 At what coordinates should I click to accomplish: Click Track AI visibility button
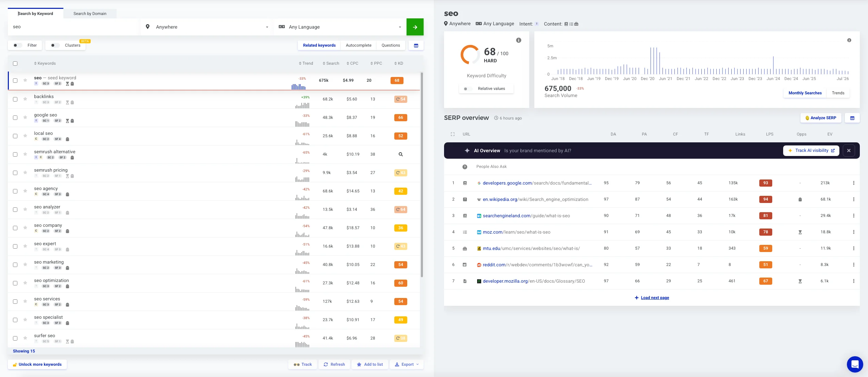coord(811,151)
